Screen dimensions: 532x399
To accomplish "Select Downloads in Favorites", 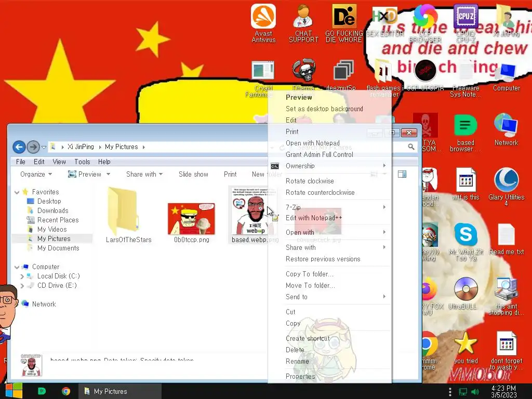I will tap(52, 211).
